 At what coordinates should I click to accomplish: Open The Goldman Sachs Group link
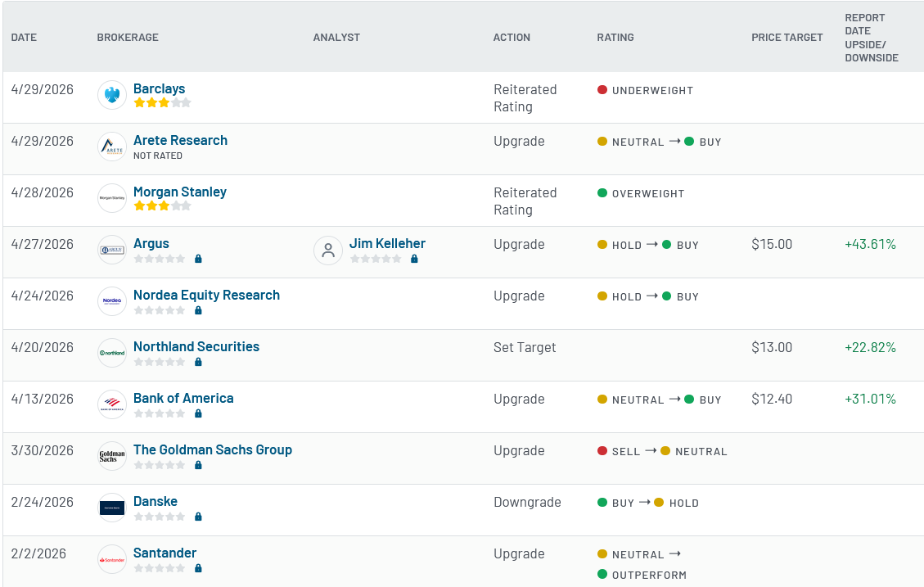point(213,449)
